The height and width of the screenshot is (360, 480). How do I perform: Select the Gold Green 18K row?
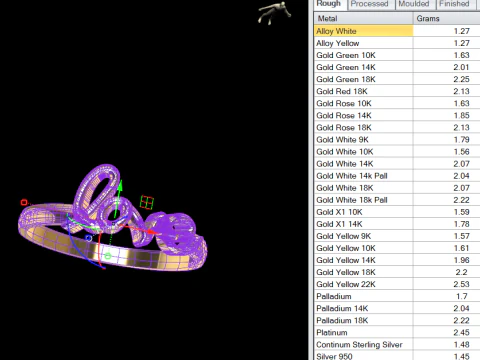(x=397, y=79)
